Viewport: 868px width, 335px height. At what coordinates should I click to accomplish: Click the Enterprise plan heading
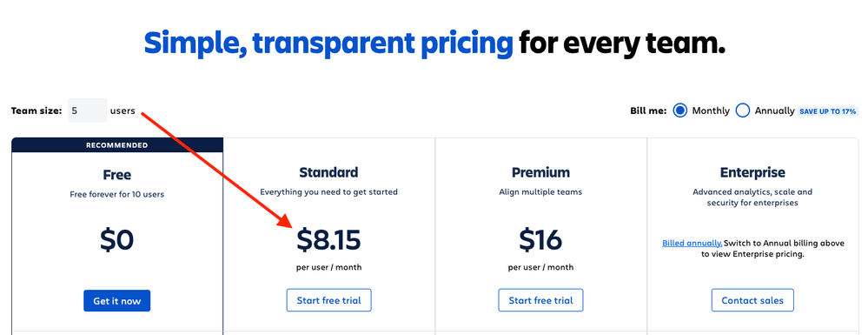click(x=752, y=172)
